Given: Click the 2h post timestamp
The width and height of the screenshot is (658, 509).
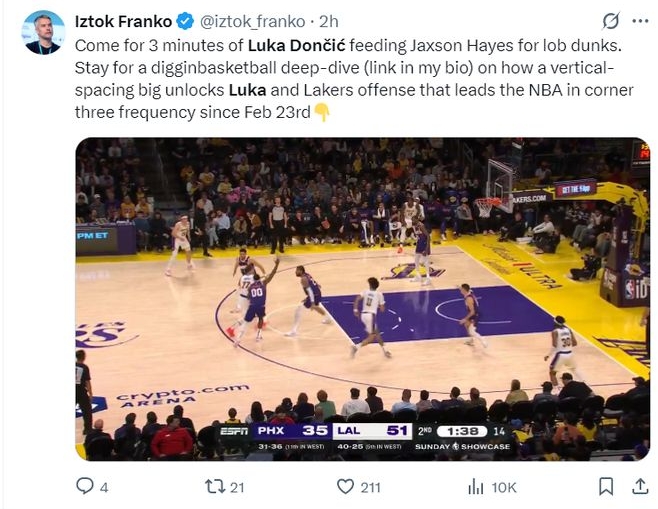Looking at the screenshot, I should coord(329,21).
